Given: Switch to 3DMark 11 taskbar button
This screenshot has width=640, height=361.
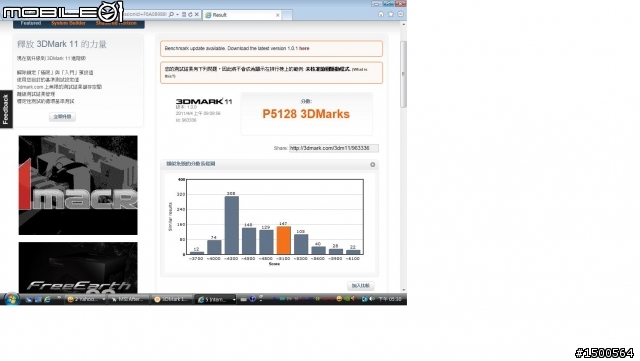Looking at the screenshot, I should [171, 299].
